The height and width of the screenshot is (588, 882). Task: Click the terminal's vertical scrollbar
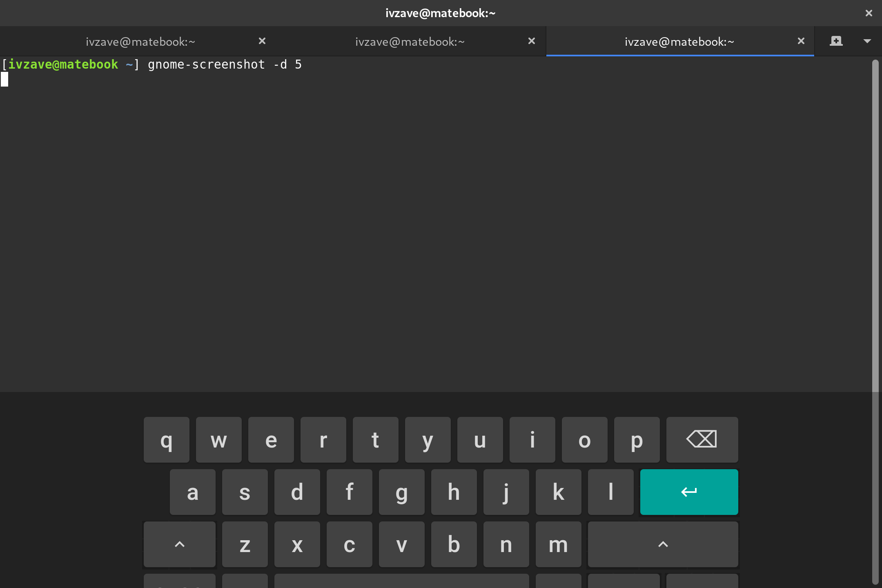[875, 323]
